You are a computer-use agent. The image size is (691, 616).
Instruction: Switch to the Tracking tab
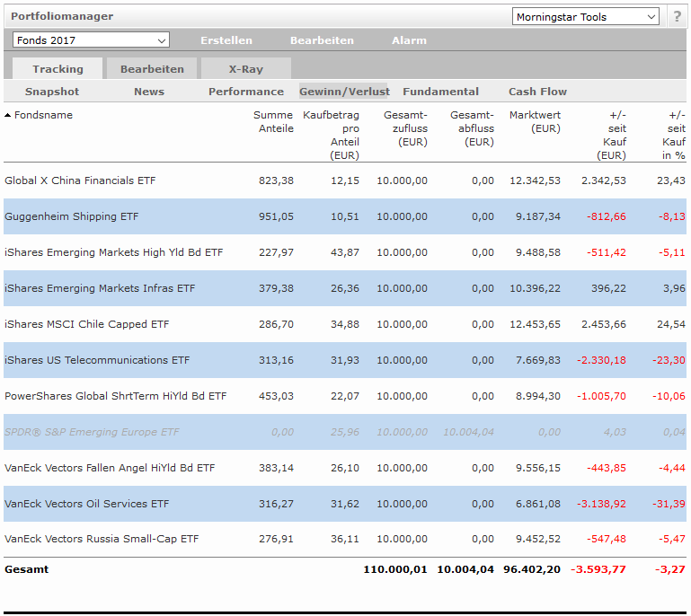[x=58, y=69]
